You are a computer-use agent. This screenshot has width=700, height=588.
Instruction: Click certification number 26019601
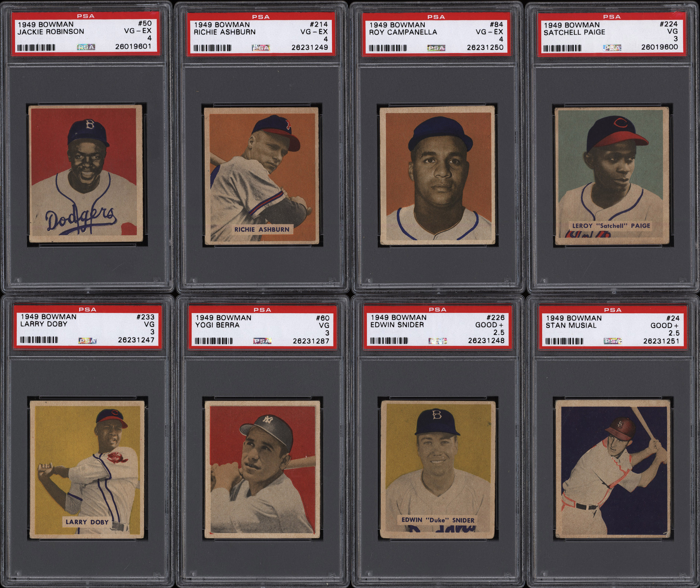(133, 47)
